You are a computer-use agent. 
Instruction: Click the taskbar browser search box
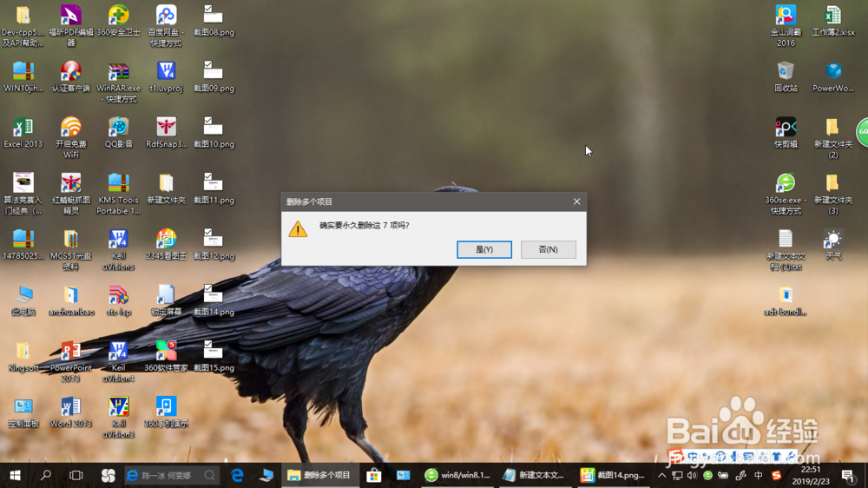point(170,475)
